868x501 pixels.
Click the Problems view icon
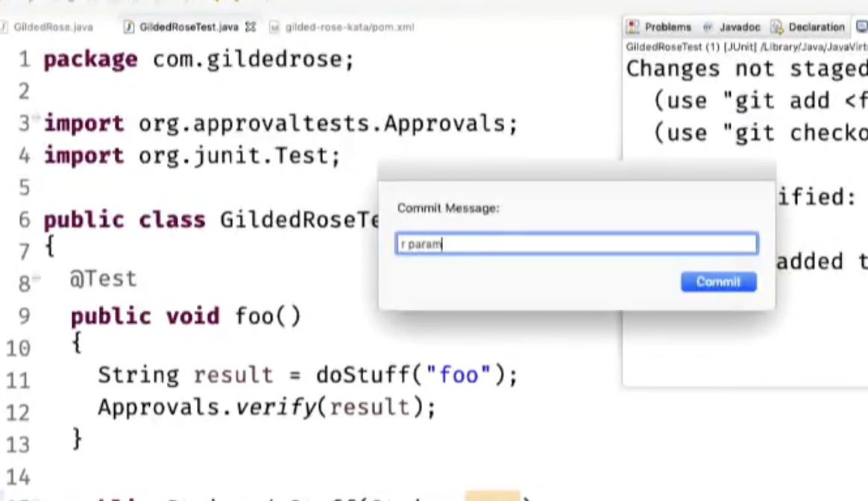633,27
